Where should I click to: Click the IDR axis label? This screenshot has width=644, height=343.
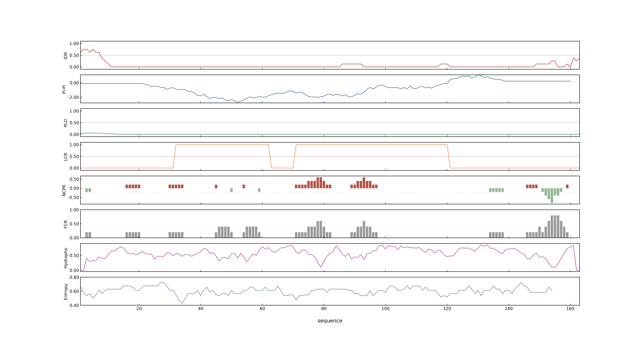[x=66, y=55]
